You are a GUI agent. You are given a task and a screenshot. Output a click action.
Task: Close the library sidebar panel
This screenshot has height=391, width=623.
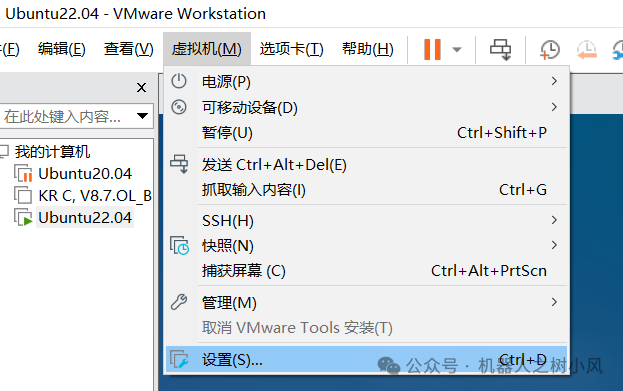tap(141, 87)
